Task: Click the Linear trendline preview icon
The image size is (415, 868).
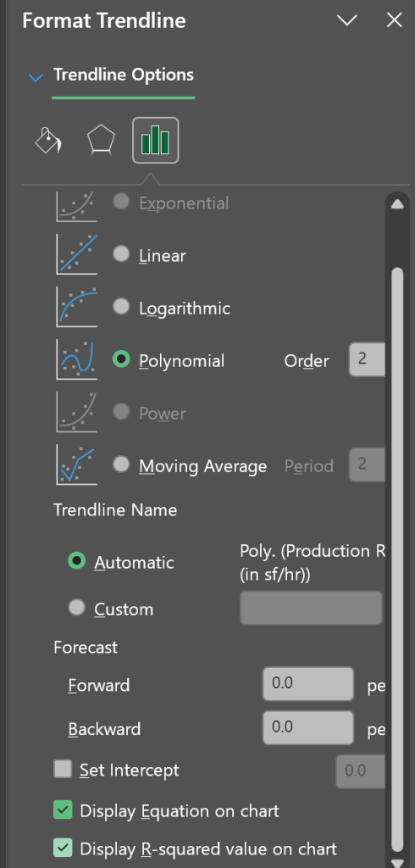Action: point(77,254)
